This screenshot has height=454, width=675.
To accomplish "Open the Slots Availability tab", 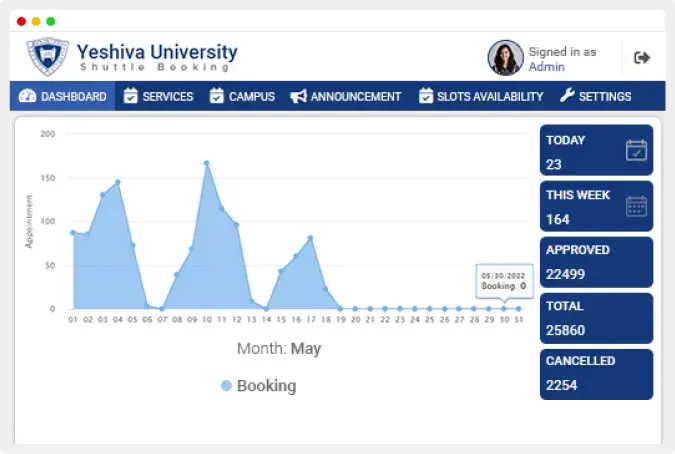I will coord(481,97).
